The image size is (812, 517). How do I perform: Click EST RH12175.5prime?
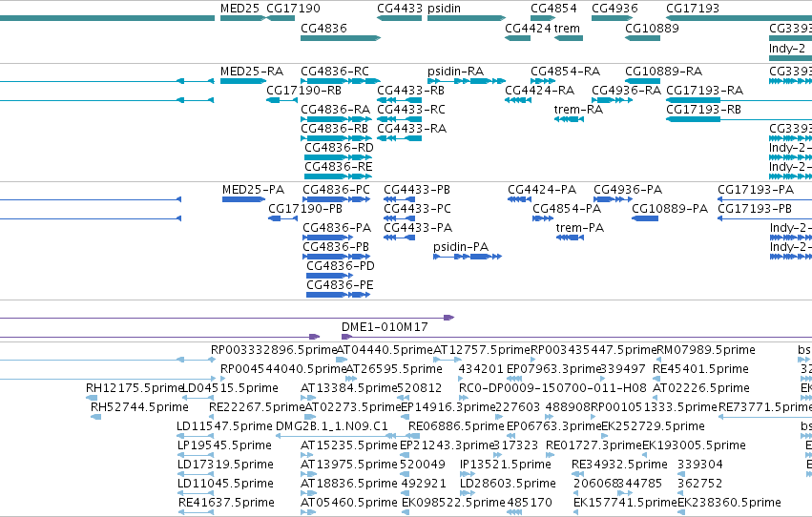point(135,388)
